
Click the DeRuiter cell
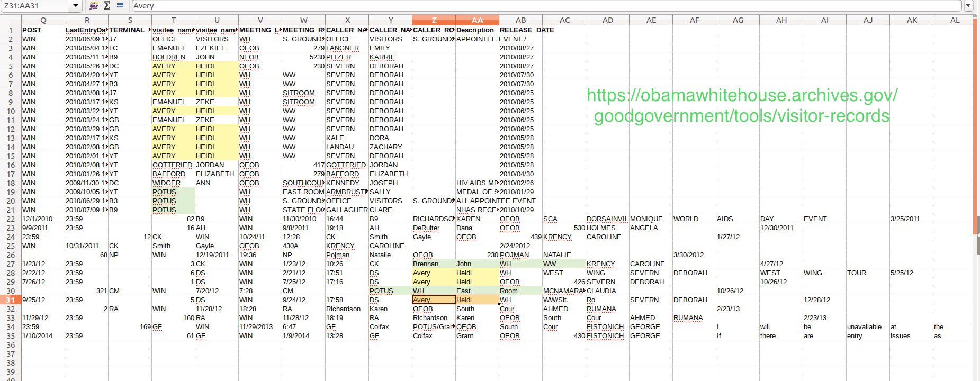tap(434, 228)
